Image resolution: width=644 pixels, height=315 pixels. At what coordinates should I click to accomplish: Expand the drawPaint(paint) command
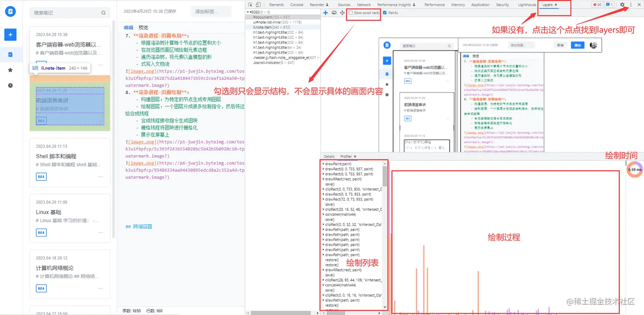click(x=323, y=164)
